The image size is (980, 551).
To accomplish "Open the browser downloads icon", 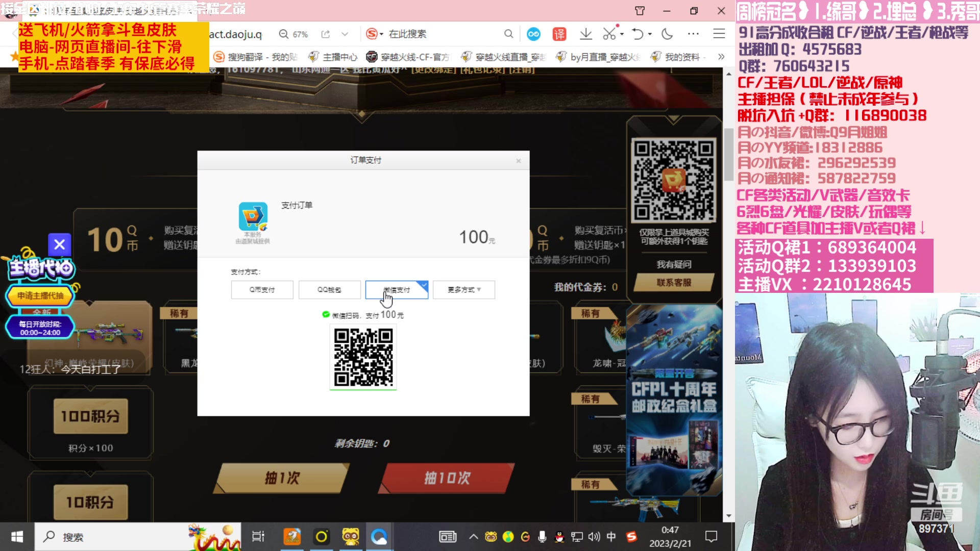I will [586, 34].
